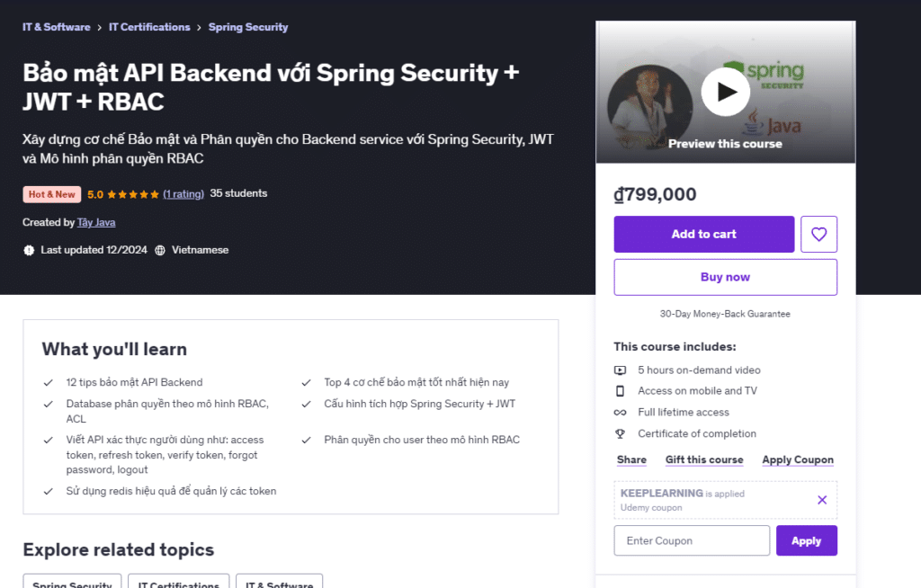Add course to wishlist heart icon
Image resolution: width=921 pixels, height=588 pixels.
(x=818, y=234)
